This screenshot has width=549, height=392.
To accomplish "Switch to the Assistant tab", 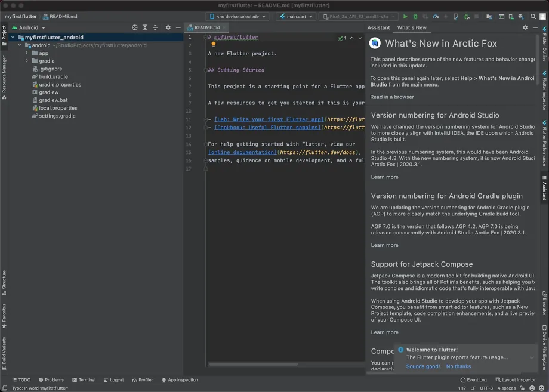I will pos(378,27).
